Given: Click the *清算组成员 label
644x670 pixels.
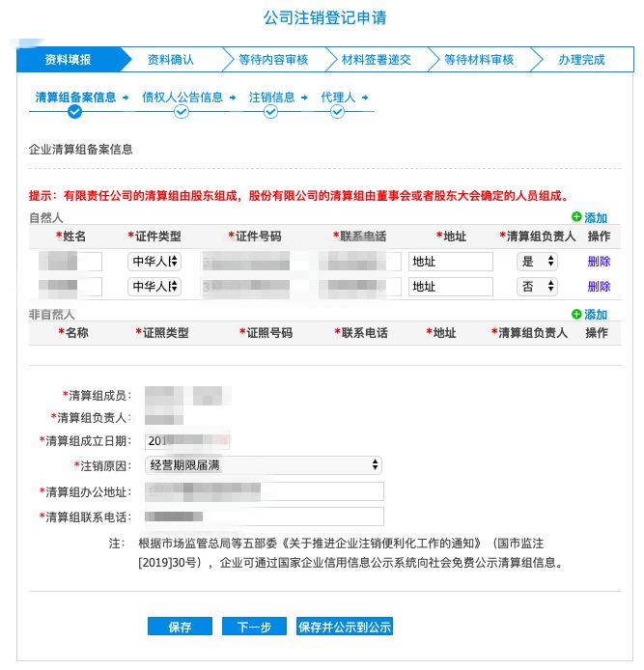Looking at the screenshot, I should [x=97, y=395].
